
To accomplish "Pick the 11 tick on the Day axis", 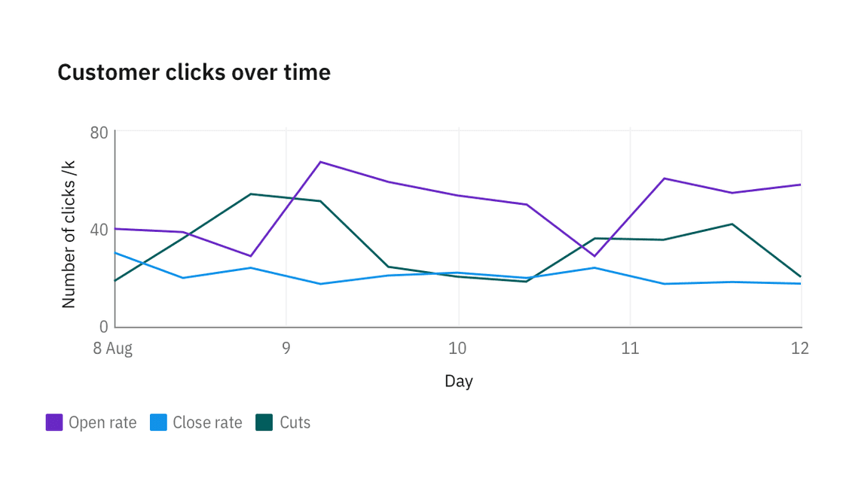I will click(x=629, y=349).
